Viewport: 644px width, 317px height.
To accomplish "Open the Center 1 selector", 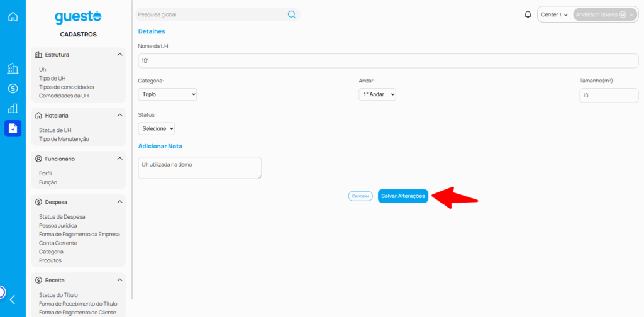I will pos(554,14).
